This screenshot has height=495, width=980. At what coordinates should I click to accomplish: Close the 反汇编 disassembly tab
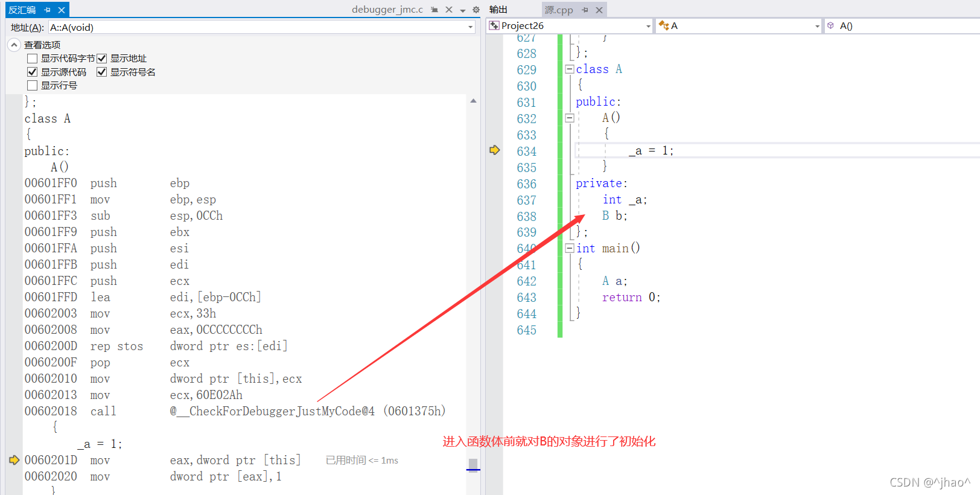(x=61, y=10)
